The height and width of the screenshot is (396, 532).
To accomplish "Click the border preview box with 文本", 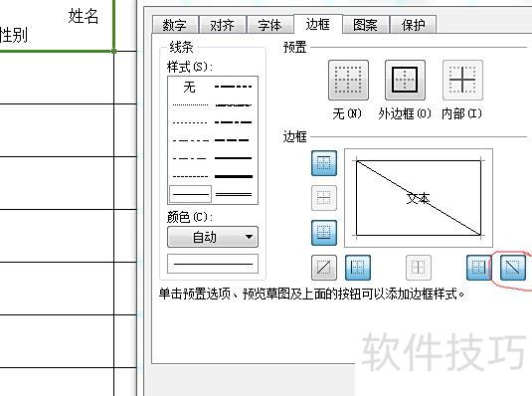I will [x=419, y=198].
